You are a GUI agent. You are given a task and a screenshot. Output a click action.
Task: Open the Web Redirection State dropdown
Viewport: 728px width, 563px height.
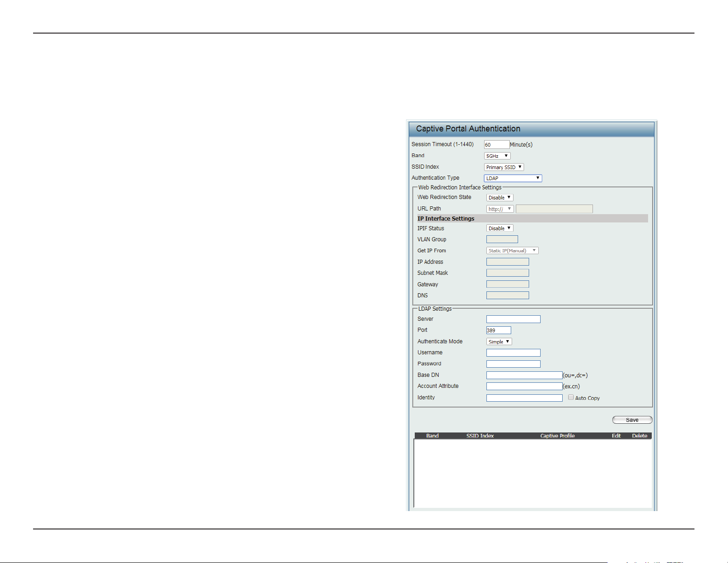500,198
